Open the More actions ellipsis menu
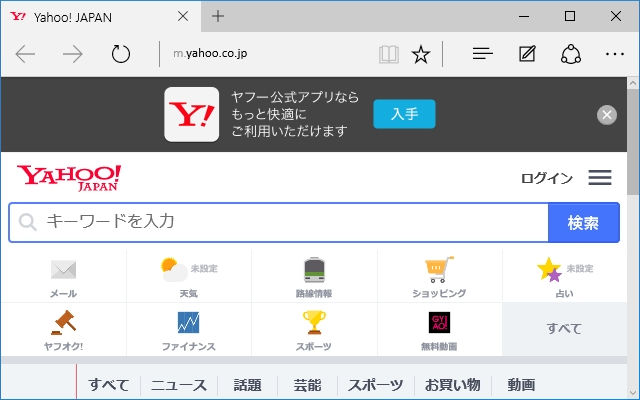Viewport: 640px width, 400px height. click(615, 54)
